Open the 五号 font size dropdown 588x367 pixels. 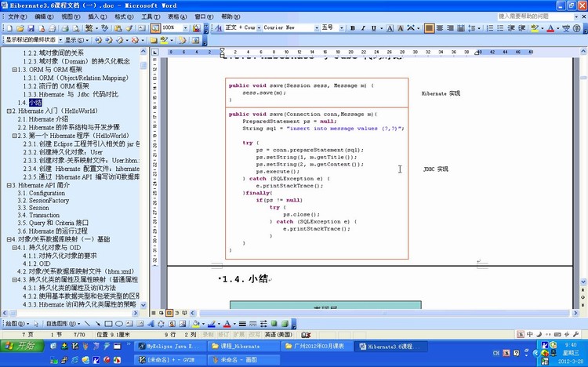342,27
